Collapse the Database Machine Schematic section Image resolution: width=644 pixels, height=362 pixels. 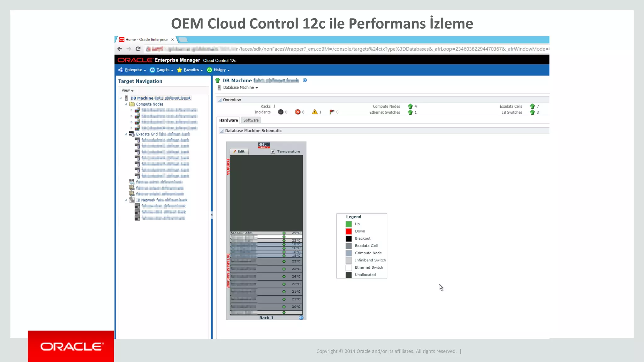222,131
